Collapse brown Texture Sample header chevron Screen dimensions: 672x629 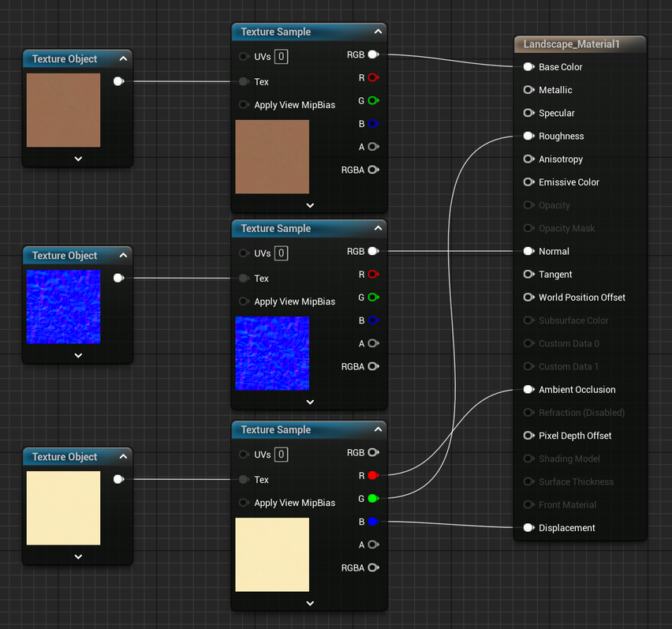378,32
